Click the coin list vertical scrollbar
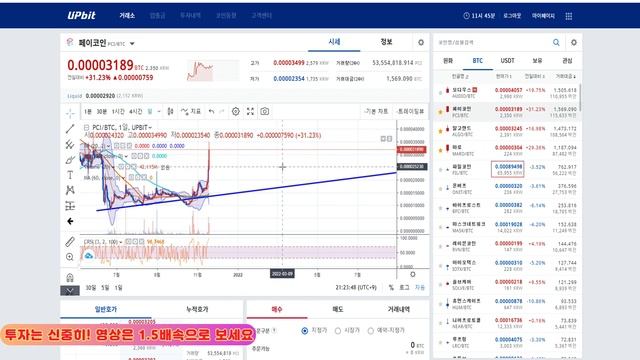 coord(580,98)
